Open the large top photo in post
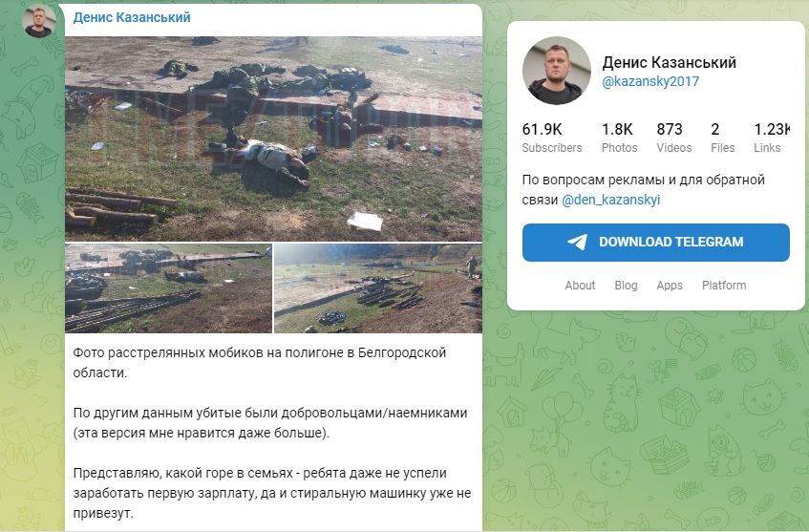The image size is (809, 532). (273, 138)
